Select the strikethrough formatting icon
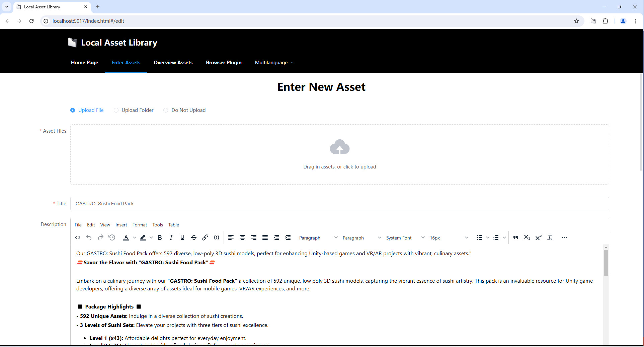This screenshot has height=347, width=644. pyautogui.click(x=194, y=237)
